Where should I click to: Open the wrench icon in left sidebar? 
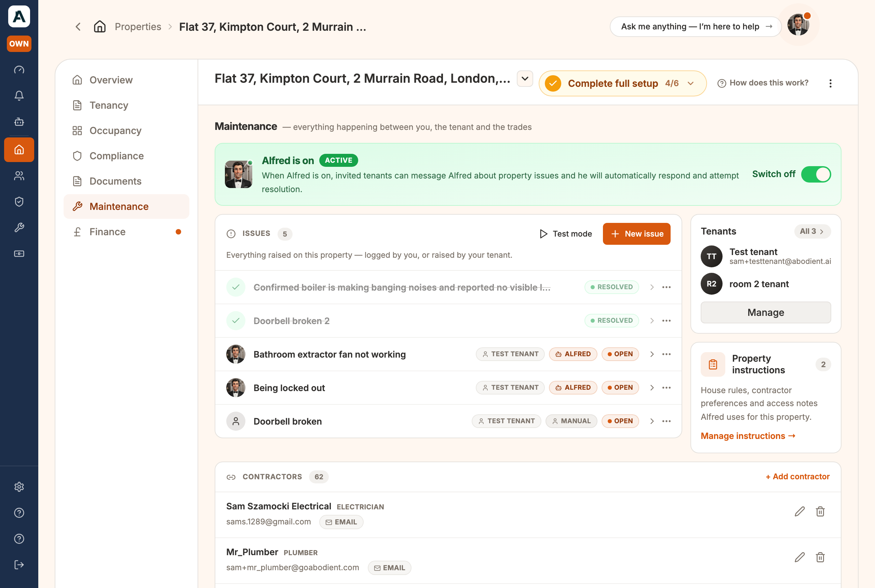click(19, 227)
